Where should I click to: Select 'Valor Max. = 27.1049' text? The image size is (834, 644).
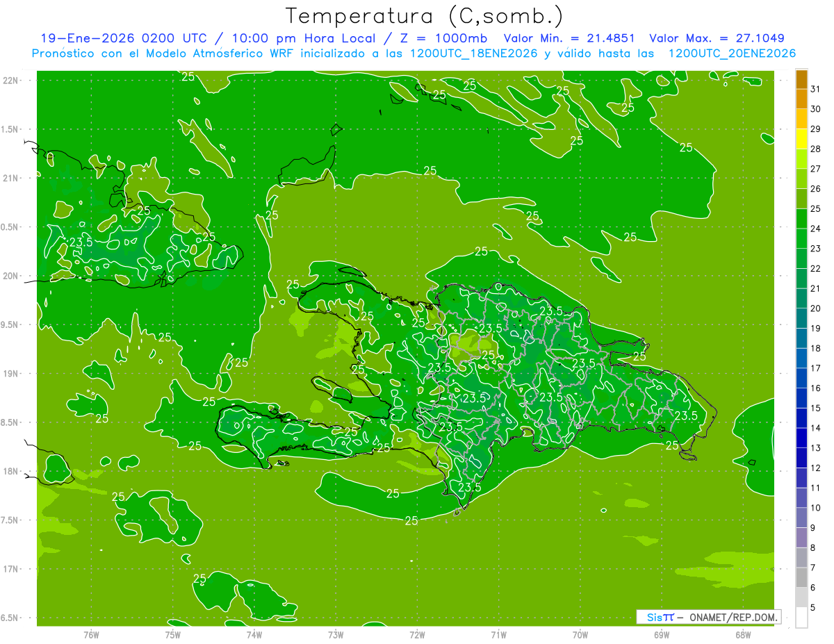[717, 38]
